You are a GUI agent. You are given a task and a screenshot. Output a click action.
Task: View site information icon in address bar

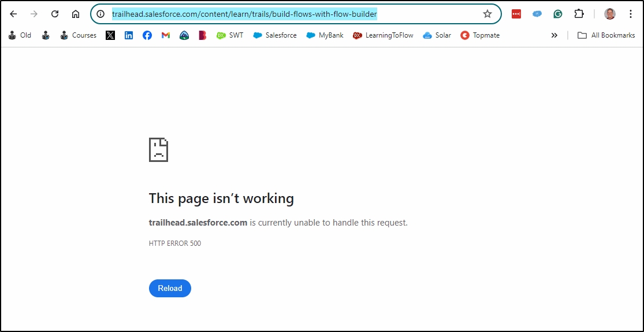[x=100, y=14]
